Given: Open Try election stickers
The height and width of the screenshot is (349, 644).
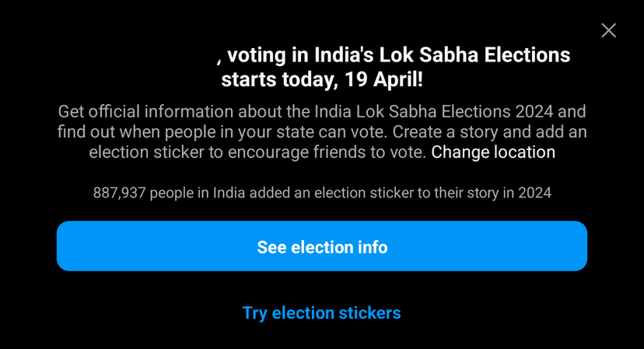Looking at the screenshot, I should pyautogui.click(x=321, y=312).
